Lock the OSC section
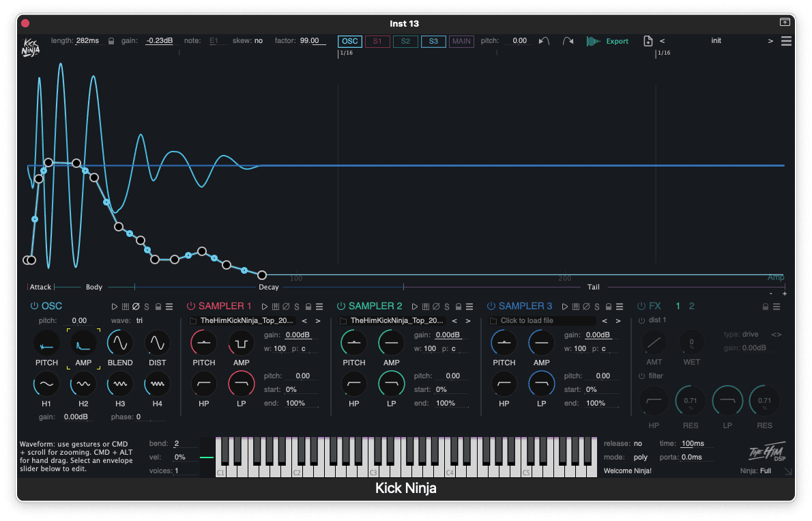 pyautogui.click(x=158, y=307)
